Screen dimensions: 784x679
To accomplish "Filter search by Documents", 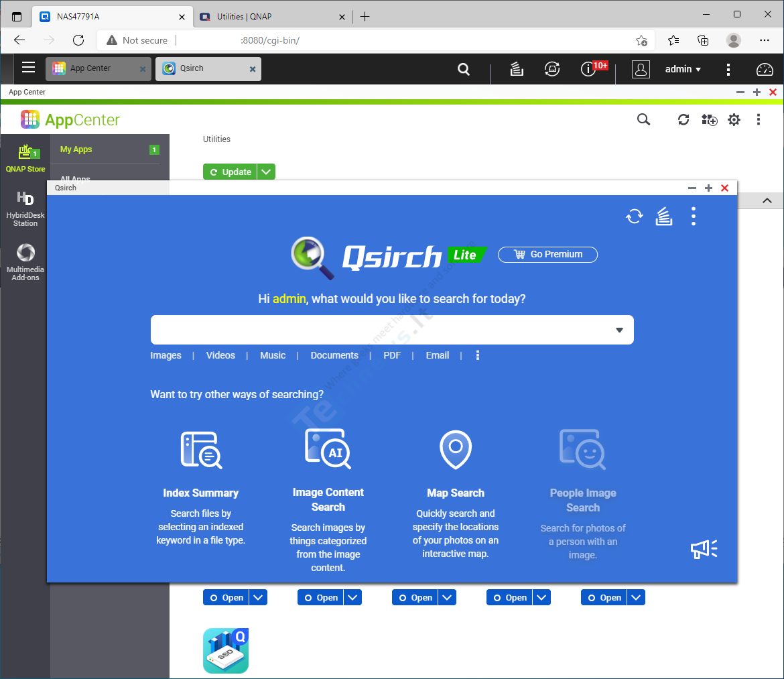I will click(334, 355).
